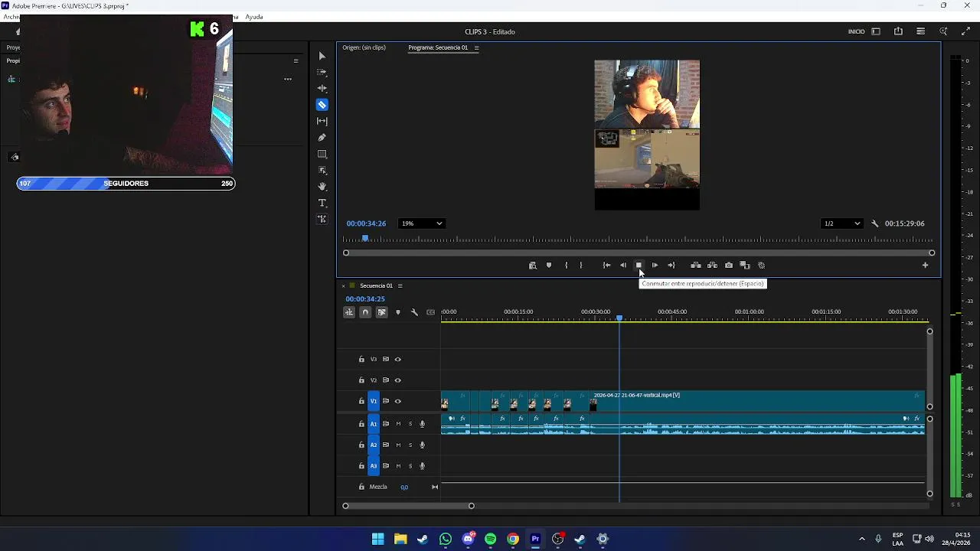Image resolution: width=980 pixels, height=551 pixels.
Task: Toggle insert and overwrite sequences as nests
Action: pos(348,312)
